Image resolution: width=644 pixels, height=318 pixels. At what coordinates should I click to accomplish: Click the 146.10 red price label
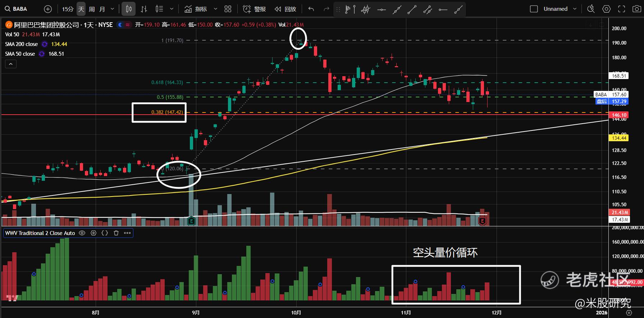[619, 115]
